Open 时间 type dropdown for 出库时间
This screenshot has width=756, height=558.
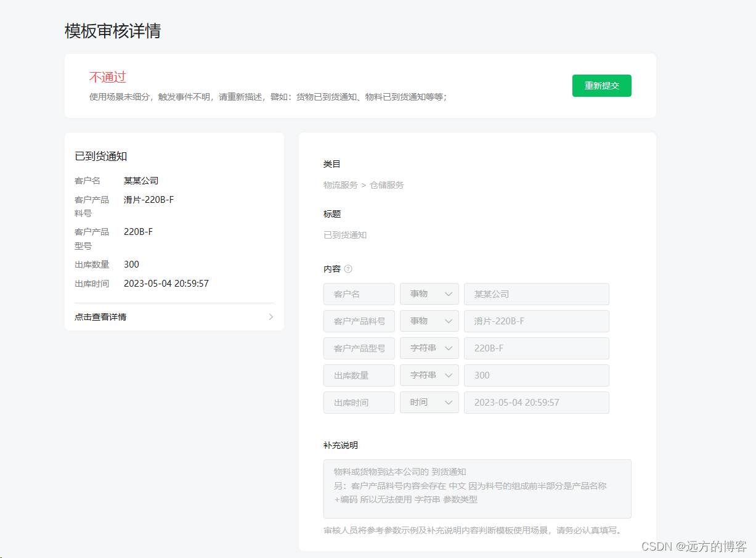tap(429, 403)
